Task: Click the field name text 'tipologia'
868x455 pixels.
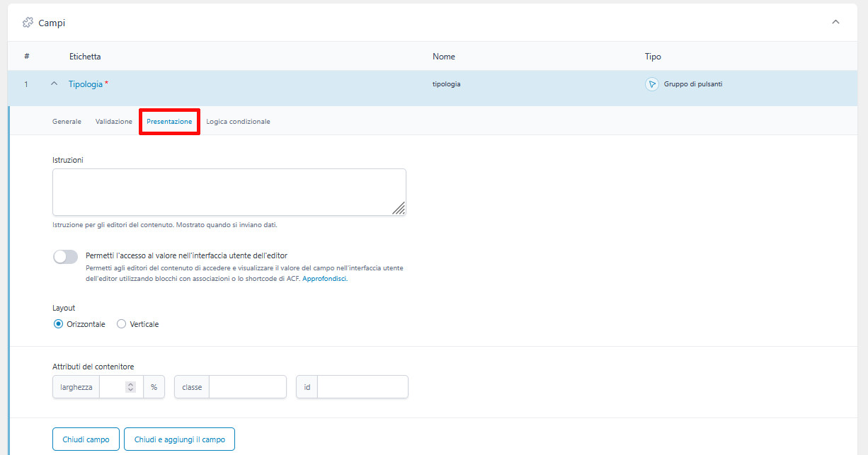Action: pos(447,84)
